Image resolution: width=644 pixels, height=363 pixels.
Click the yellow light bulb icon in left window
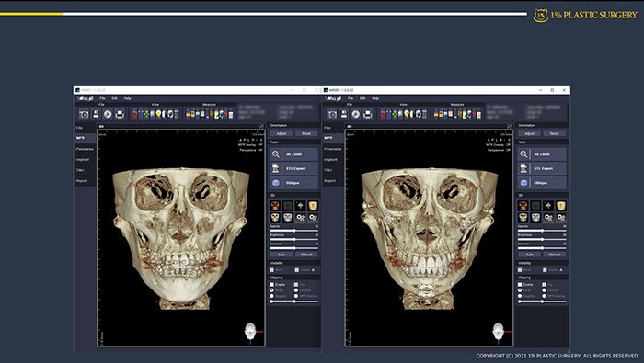coord(158,114)
